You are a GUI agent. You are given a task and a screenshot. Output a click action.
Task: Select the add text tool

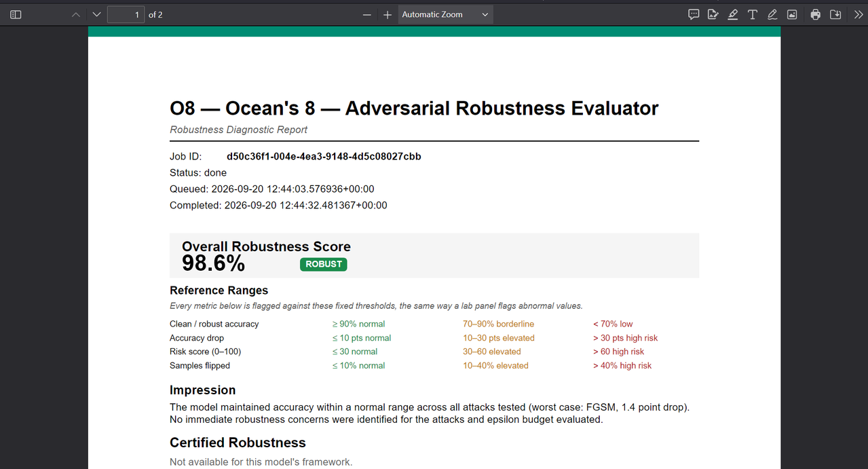pyautogui.click(x=753, y=14)
